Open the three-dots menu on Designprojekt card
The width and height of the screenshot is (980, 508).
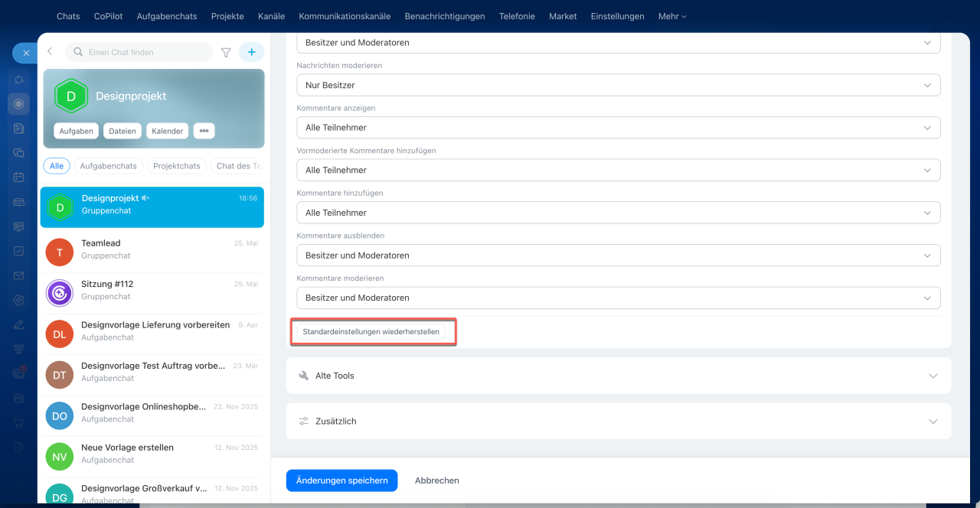[204, 131]
